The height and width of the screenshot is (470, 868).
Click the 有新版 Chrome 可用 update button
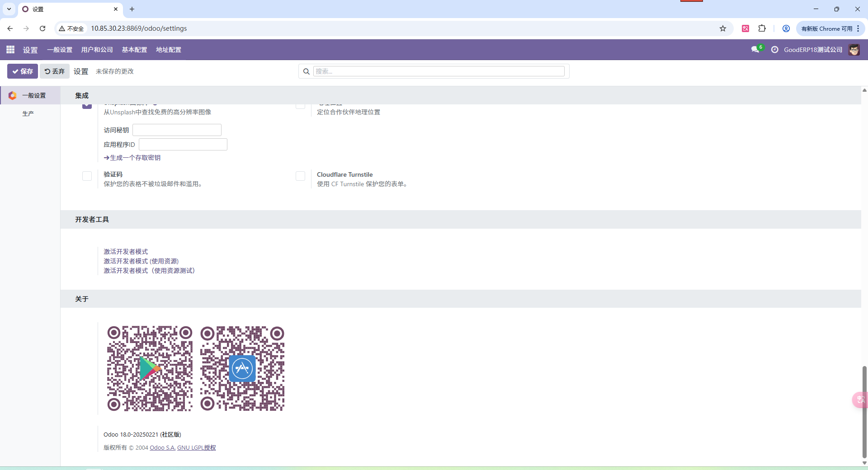click(827, 28)
